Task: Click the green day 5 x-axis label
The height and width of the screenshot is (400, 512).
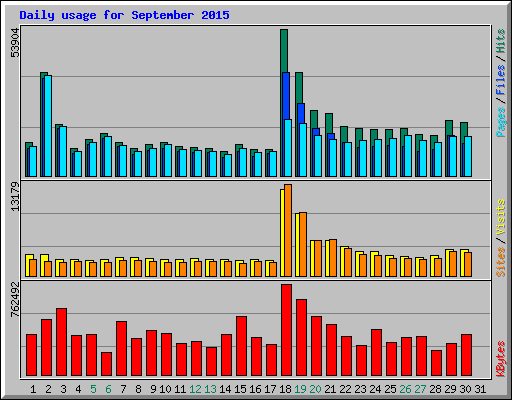Action: click(93, 389)
